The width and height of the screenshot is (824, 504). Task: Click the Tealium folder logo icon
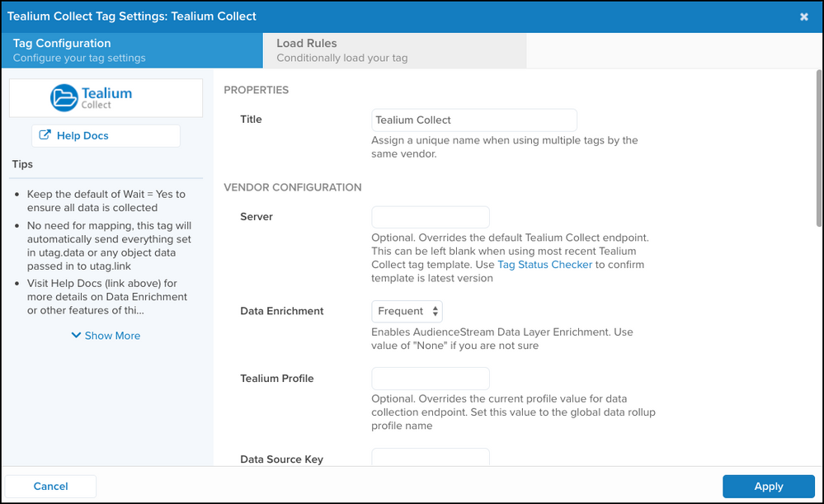coord(64,97)
